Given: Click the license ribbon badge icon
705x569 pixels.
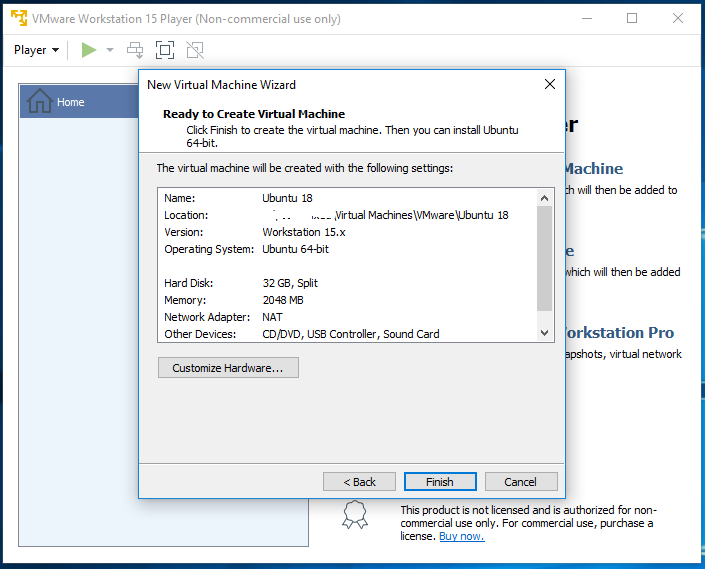Looking at the screenshot, I should pyautogui.click(x=355, y=515).
